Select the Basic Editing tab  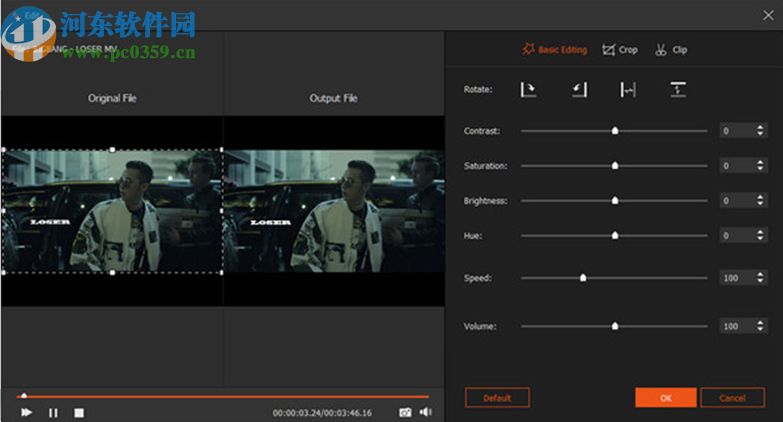(x=556, y=49)
